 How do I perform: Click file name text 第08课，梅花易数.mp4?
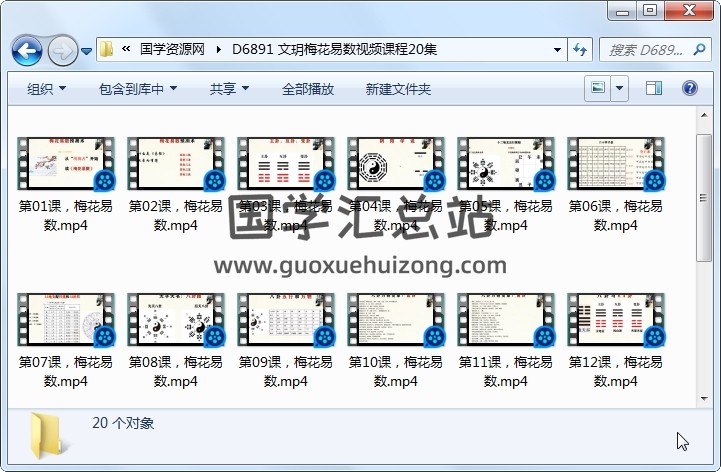(176, 372)
